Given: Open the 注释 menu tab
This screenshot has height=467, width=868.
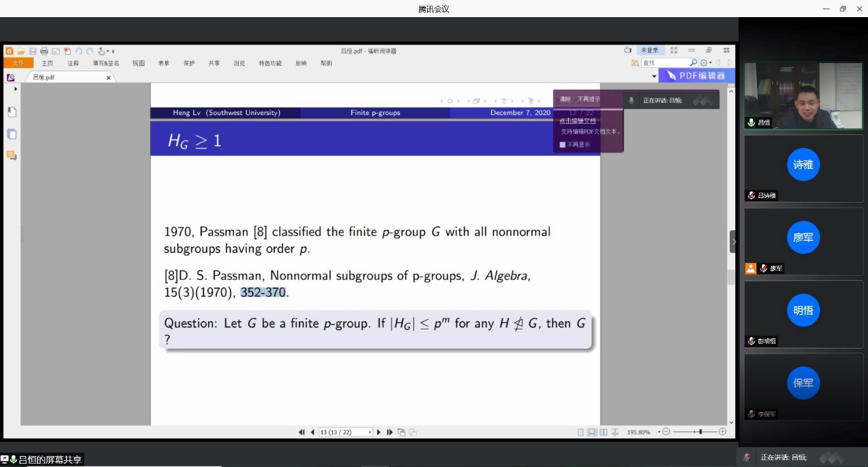Looking at the screenshot, I should point(73,63).
